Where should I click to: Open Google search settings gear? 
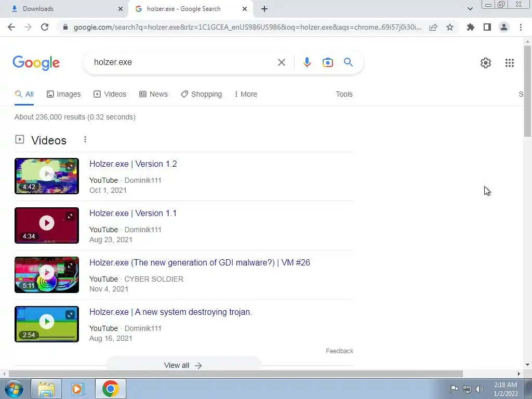(486, 63)
